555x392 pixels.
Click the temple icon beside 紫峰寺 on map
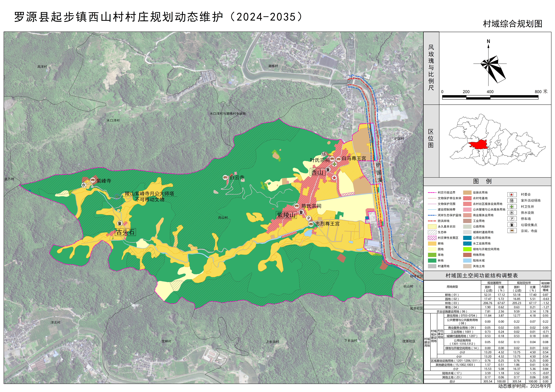[x=93, y=180]
